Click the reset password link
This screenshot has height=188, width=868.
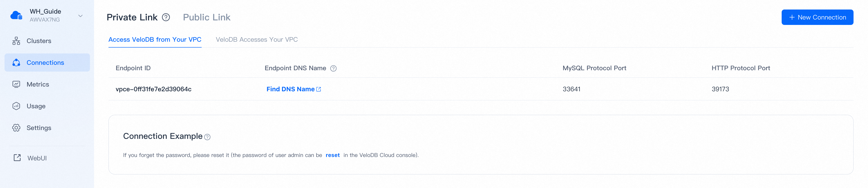point(333,155)
